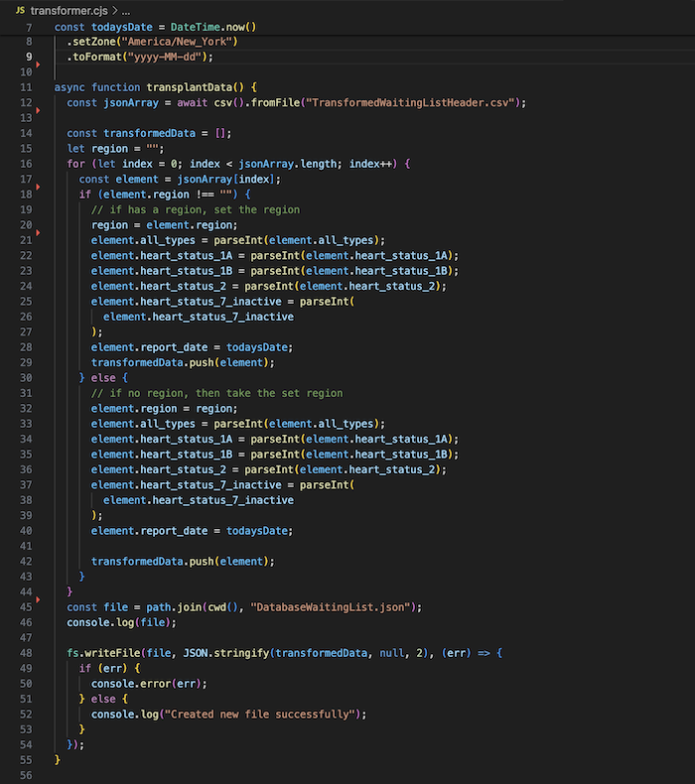The image size is (695, 784).
Task: Click JSON.stringify on line 48
Action: [226, 654]
